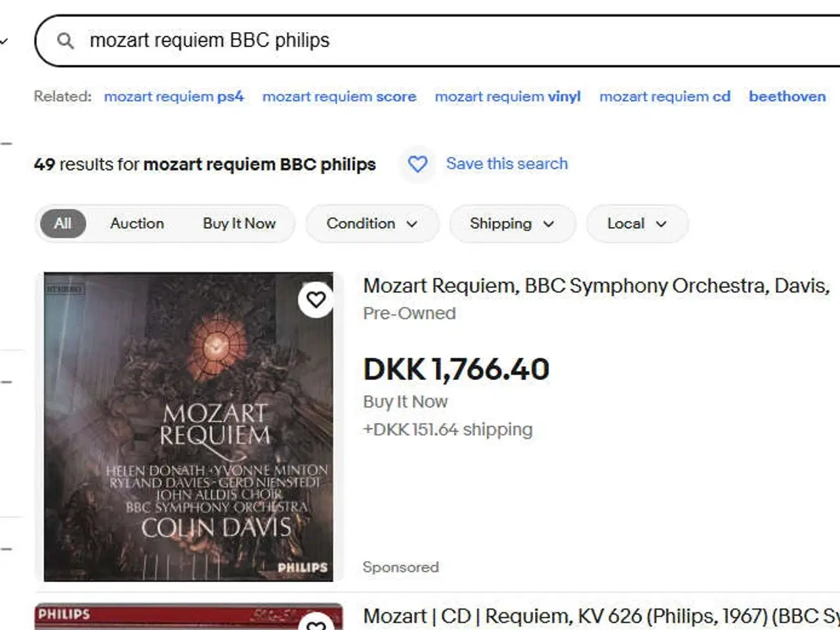
Task: Click the magnifying glass search icon
Action: pyautogui.click(x=64, y=41)
